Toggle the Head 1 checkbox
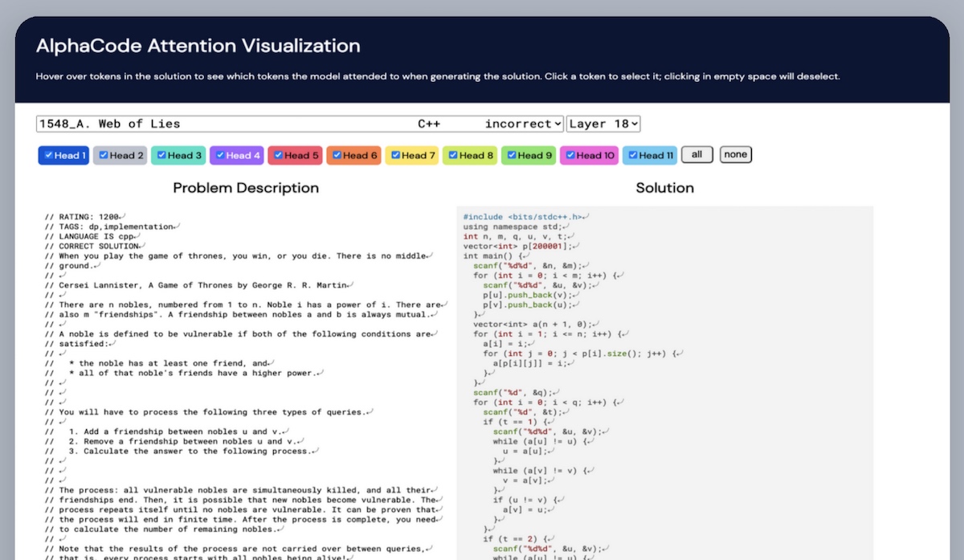The width and height of the screenshot is (964, 560). pyautogui.click(x=49, y=156)
